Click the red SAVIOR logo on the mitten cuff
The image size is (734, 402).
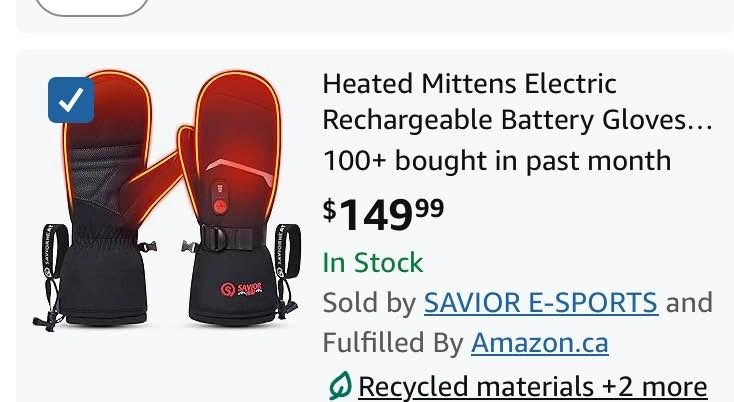[x=242, y=289]
